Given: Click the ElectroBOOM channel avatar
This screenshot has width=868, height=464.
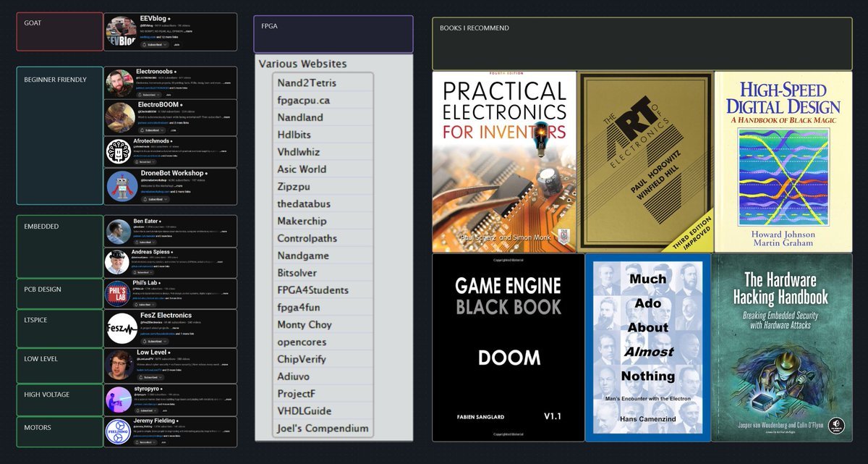Looking at the screenshot, I should 120,117.
